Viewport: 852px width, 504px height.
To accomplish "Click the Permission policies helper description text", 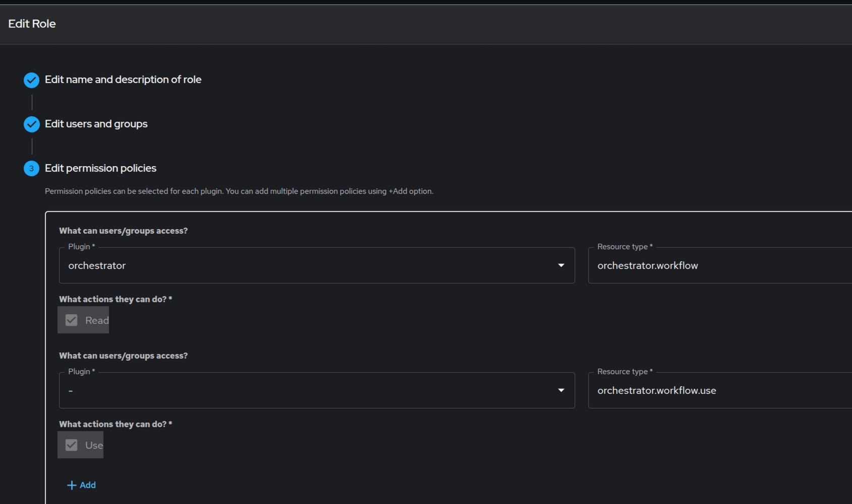I will [x=239, y=192].
